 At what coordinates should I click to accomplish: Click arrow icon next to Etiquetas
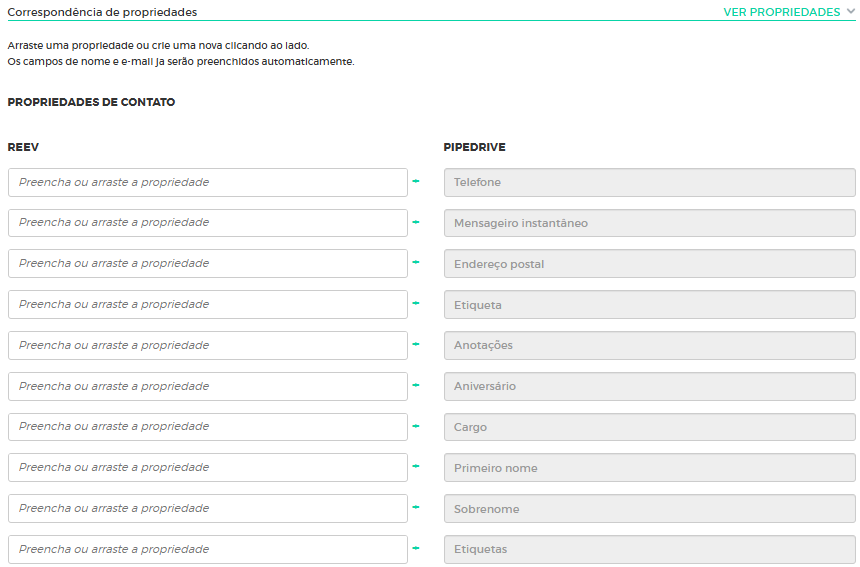coord(416,548)
